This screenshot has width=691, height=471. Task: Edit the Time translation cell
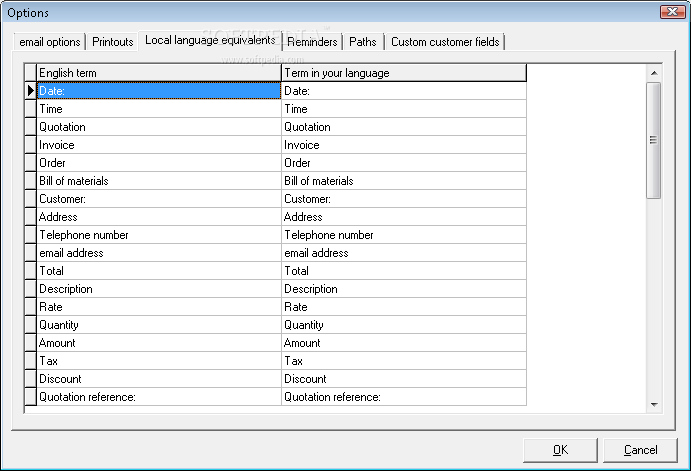[x=404, y=109]
